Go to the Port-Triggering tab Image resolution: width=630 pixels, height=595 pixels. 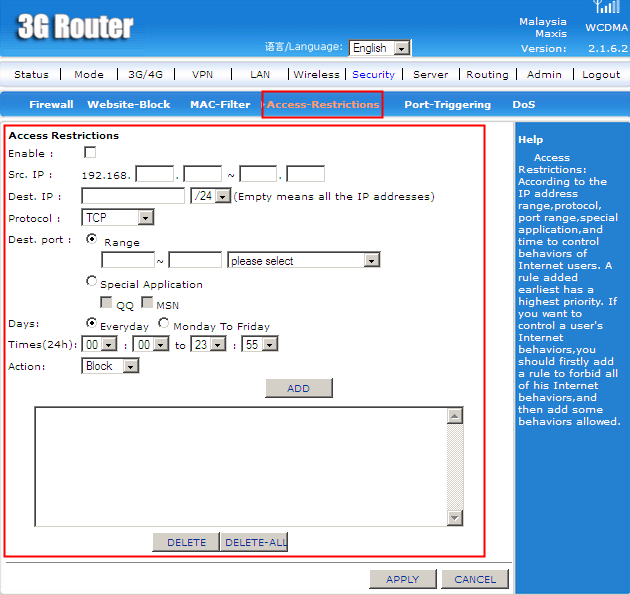tap(447, 105)
